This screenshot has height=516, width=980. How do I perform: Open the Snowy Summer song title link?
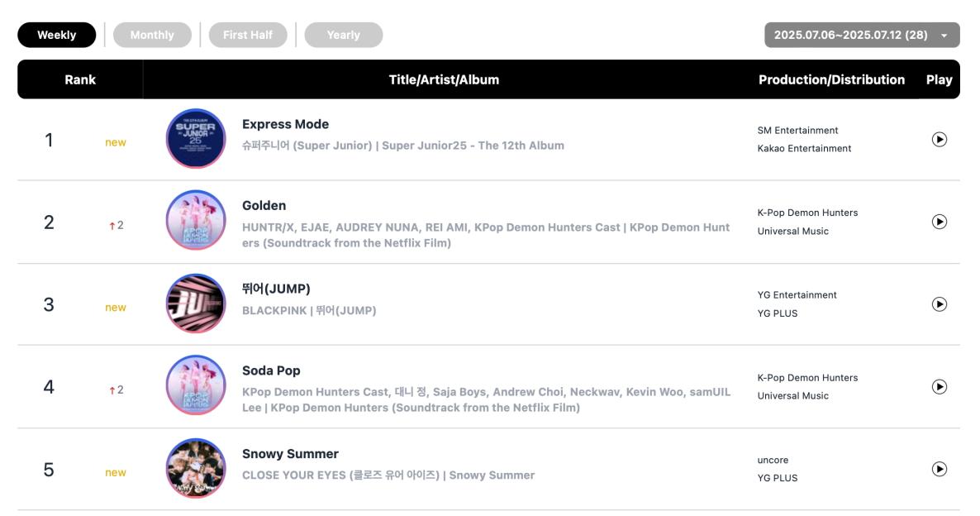coord(290,454)
